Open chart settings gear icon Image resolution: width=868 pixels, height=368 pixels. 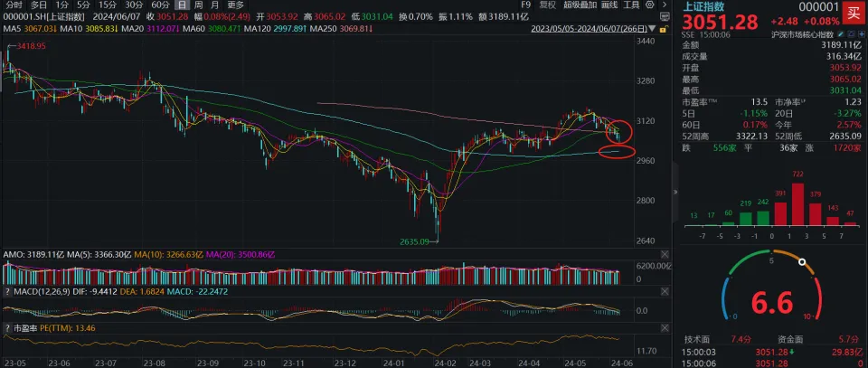coord(648,5)
